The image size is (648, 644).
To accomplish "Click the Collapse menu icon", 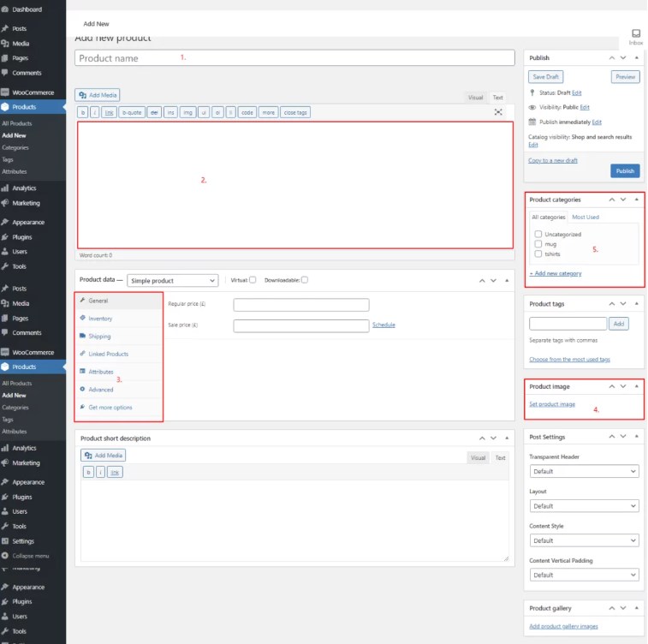I will (x=5, y=556).
